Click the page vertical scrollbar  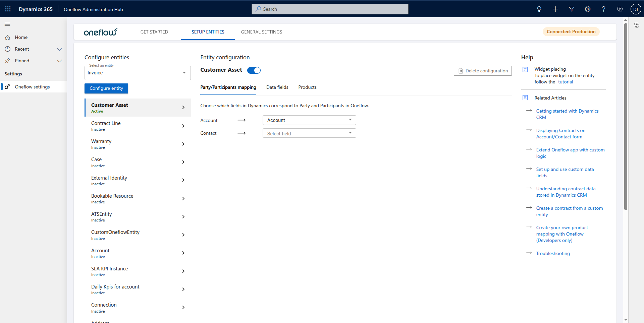click(x=626, y=117)
